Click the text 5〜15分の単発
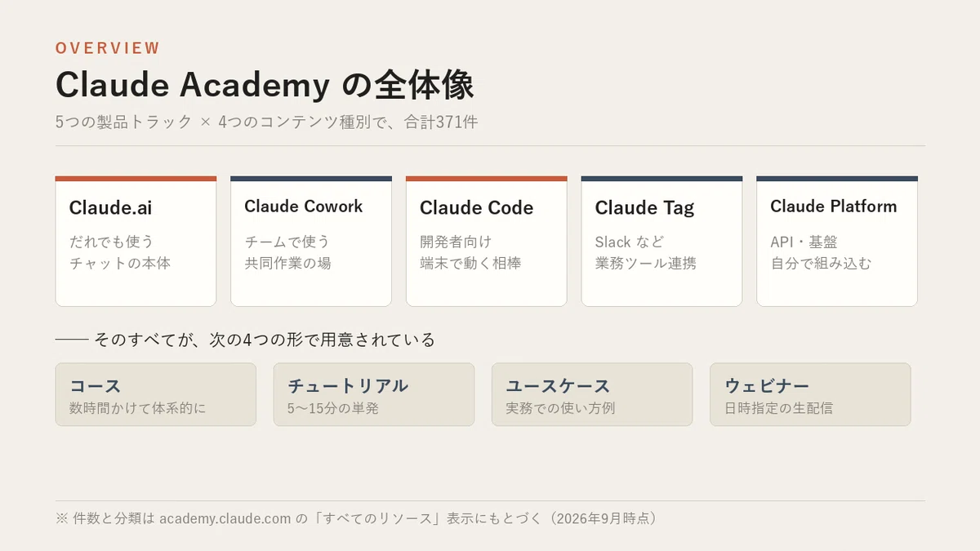This screenshot has height=551, width=980. [x=333, y=408]
